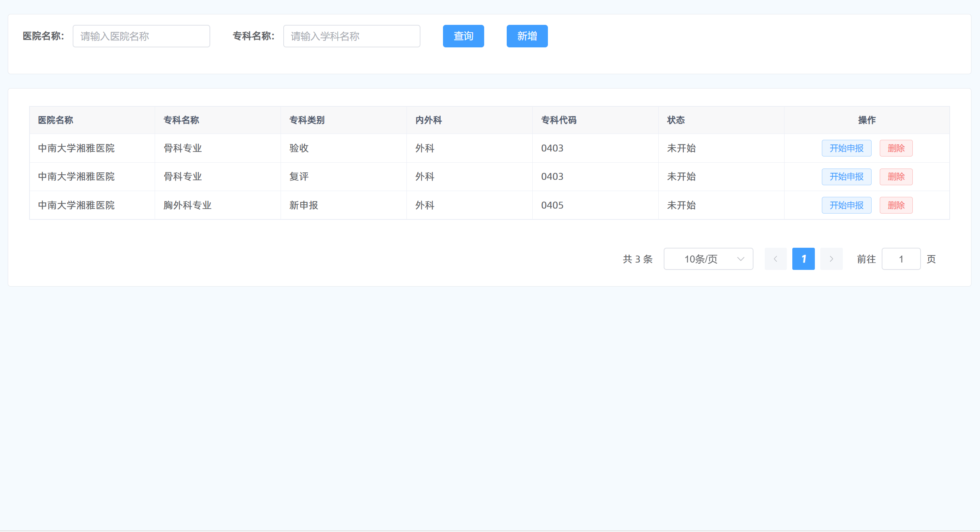980x532 pixels.
Task: Click the 查询 search button
Action: pos(463,36)
